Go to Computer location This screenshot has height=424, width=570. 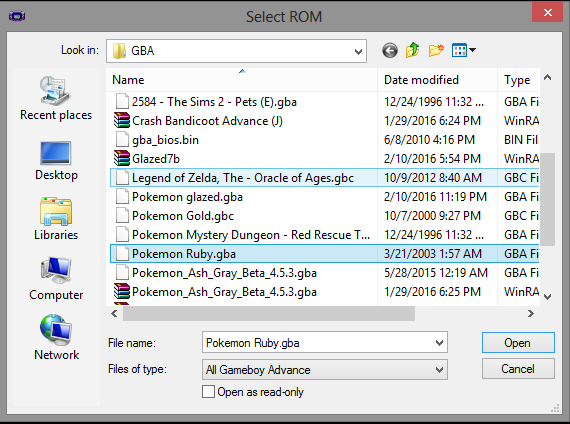tap(56, 279)
